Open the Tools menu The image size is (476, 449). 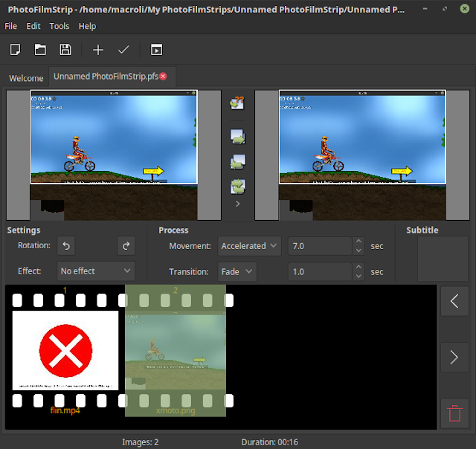[x=59, y=26]
